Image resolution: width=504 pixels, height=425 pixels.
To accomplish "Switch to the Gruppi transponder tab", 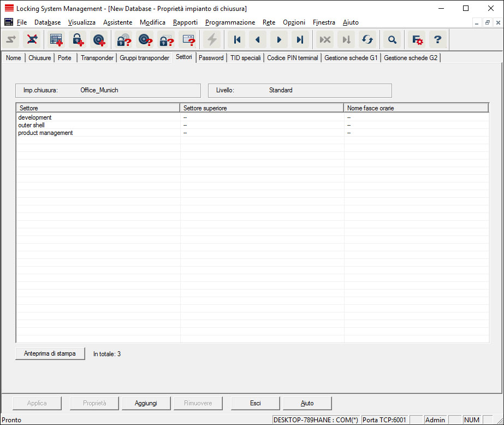I will [144, 58].
